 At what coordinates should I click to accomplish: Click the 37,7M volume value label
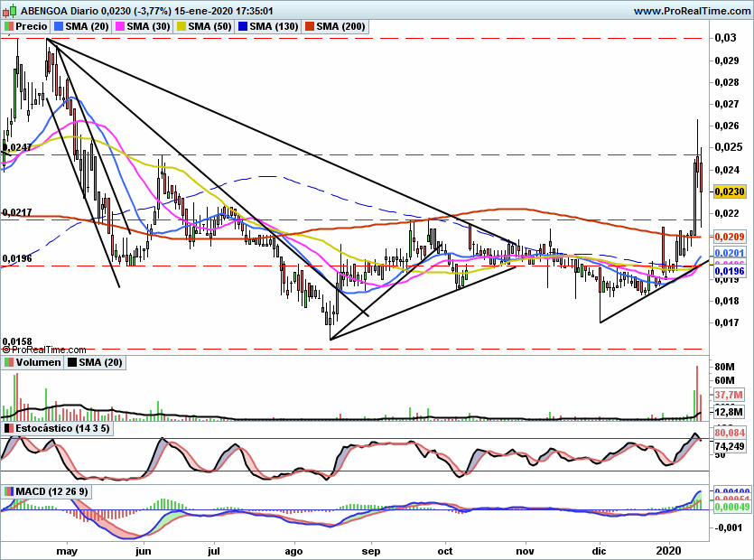click(x=730, y=395)
